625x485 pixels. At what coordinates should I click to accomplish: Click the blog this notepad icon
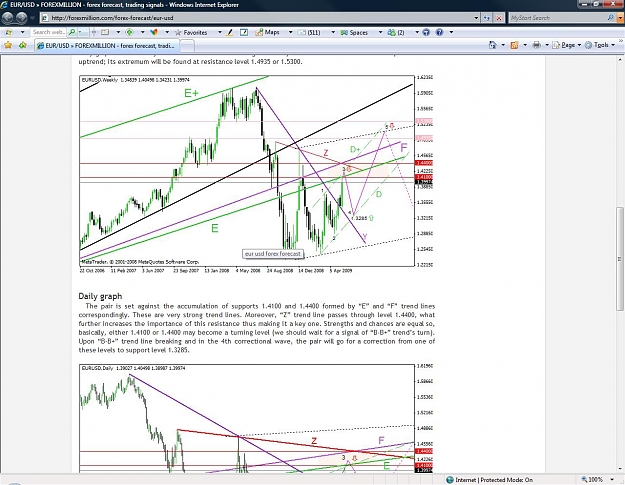click(x=244, y=32)
